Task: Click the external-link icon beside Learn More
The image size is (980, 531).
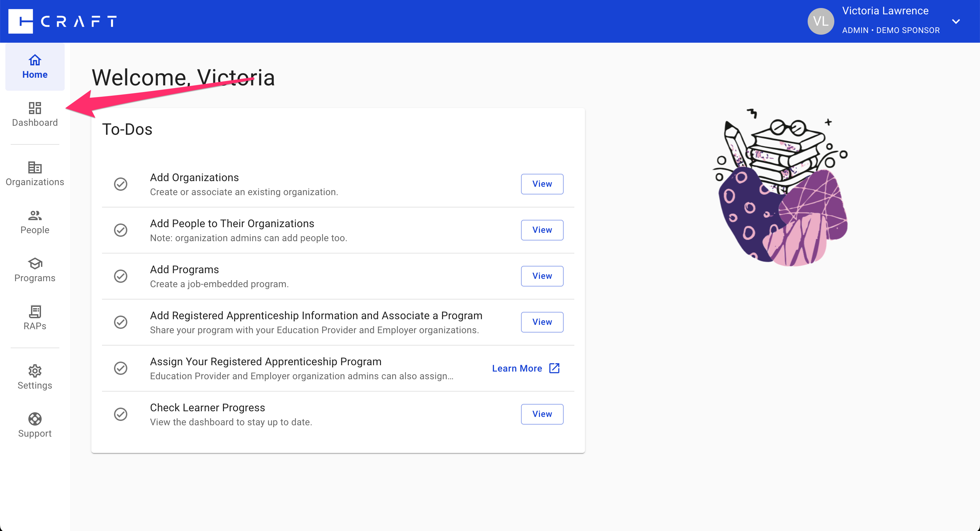Action: (x=554, y=368)
